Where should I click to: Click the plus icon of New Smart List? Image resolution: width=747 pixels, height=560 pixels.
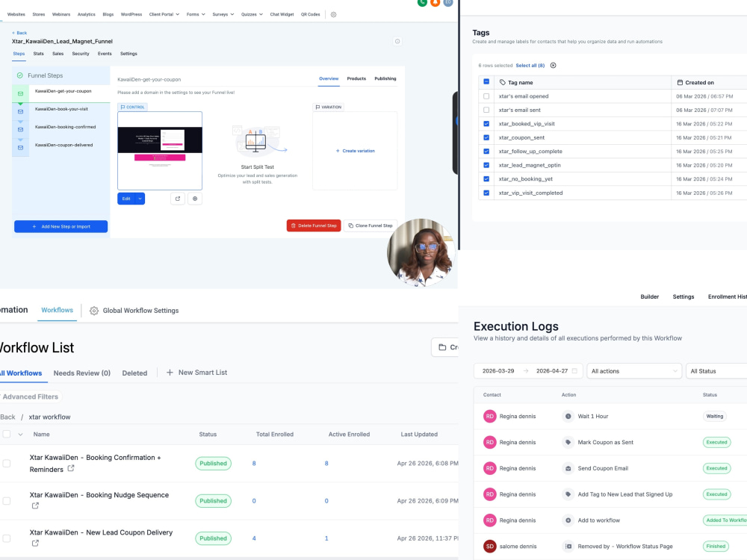[x=170, y=373]
